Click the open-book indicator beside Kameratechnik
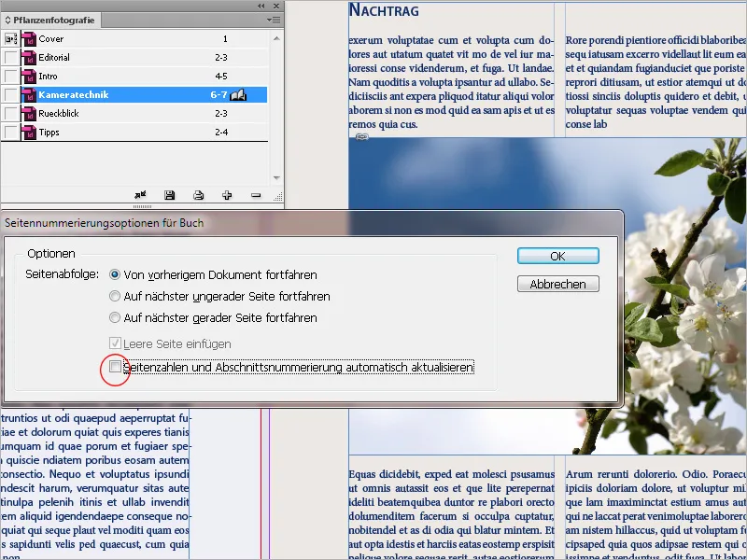This screenshot has height=560, width=747. [238, 94]
